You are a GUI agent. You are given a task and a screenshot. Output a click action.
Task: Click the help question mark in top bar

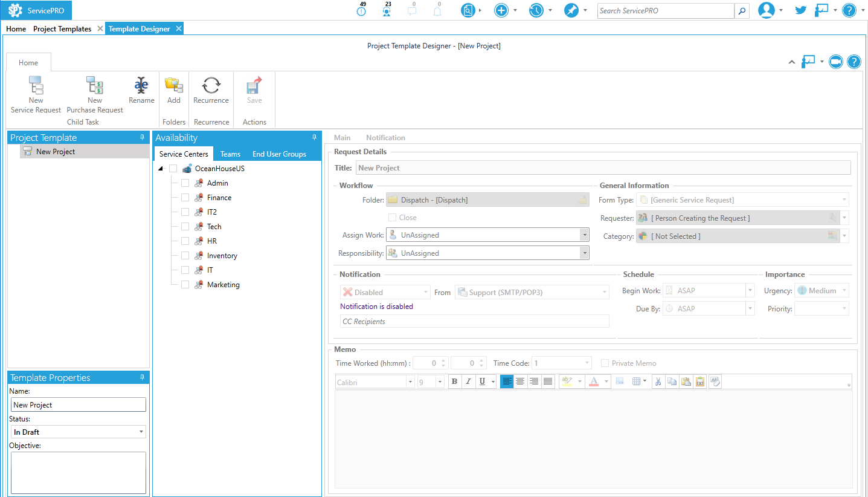coord(849,10)
